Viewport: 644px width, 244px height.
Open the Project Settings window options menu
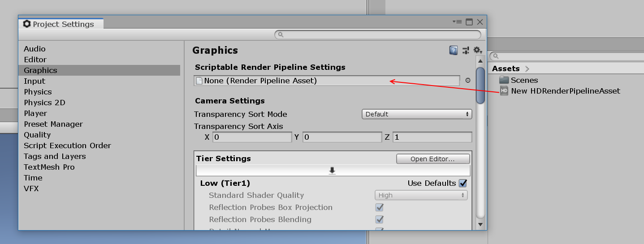click(457, 21)
